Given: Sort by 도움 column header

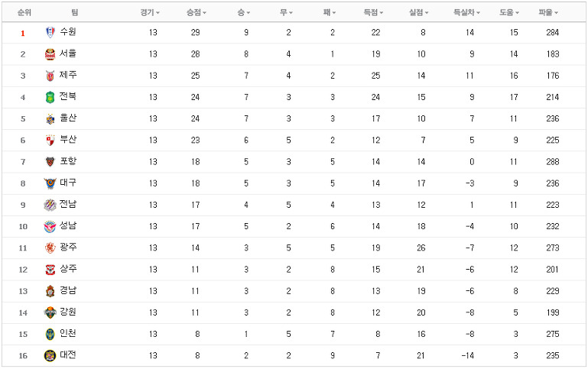Looking at the screenshot, I should click(509, 13).
